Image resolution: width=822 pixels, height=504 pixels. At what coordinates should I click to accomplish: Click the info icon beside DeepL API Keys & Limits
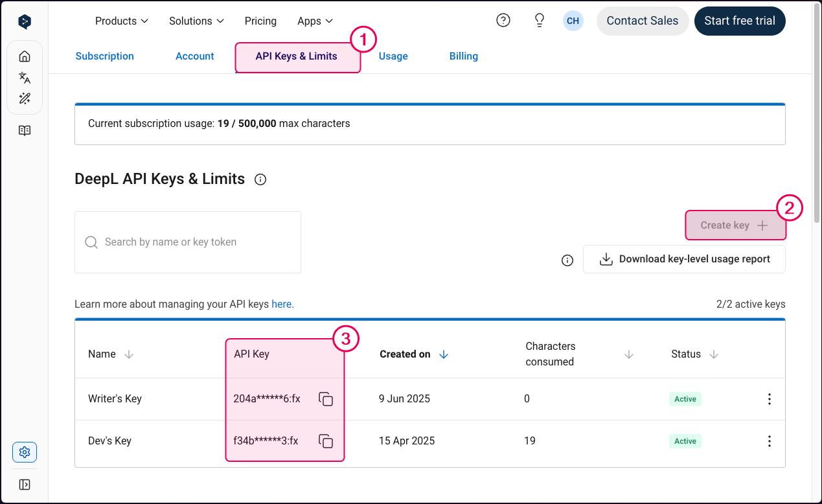tap(260, 179)
